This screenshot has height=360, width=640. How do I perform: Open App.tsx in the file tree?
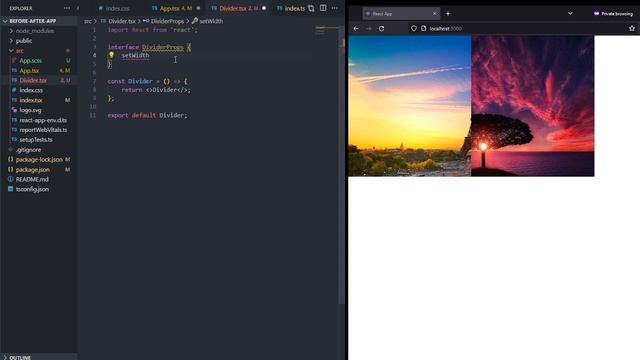pyautogui.click(x=29, y=71)
